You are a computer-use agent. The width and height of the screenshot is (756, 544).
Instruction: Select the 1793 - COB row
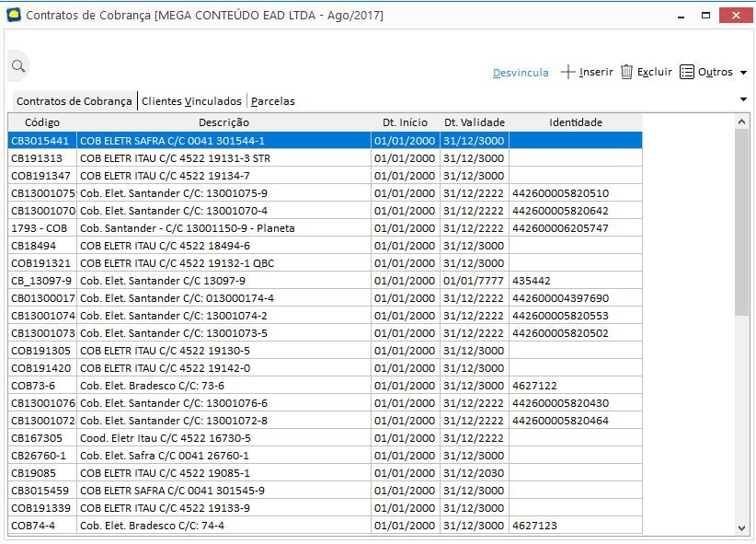[x=325, y=228]
